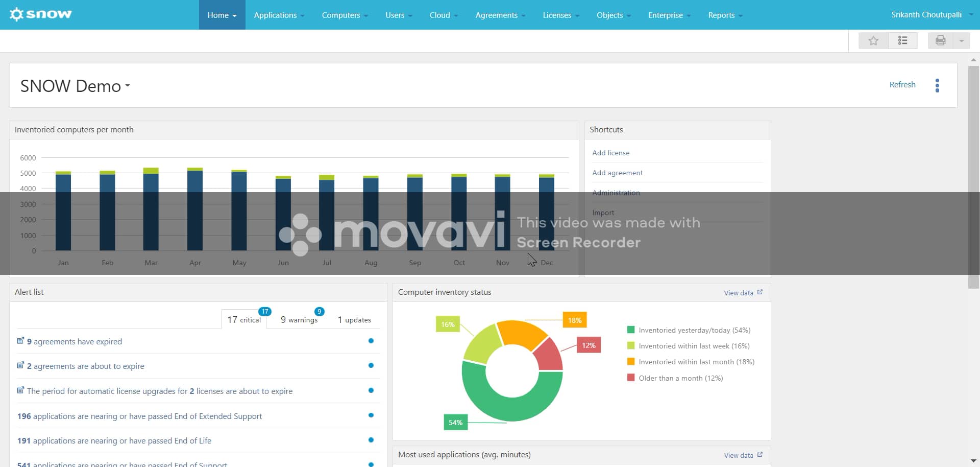The height and width of the screenshot is (467, 980).
Task: Expand the SNOW Demo dashboard selector
Action: (127, 86)
